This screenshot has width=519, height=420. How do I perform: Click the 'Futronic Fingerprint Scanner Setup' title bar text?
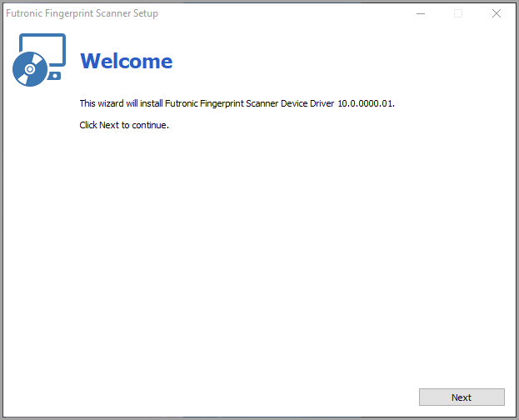(x=82, y=13)
